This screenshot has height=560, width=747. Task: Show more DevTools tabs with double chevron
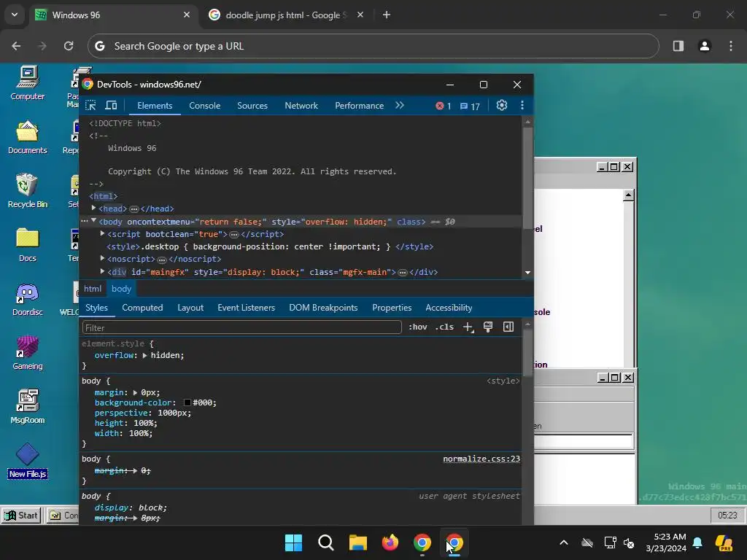[x=400, y=105]
